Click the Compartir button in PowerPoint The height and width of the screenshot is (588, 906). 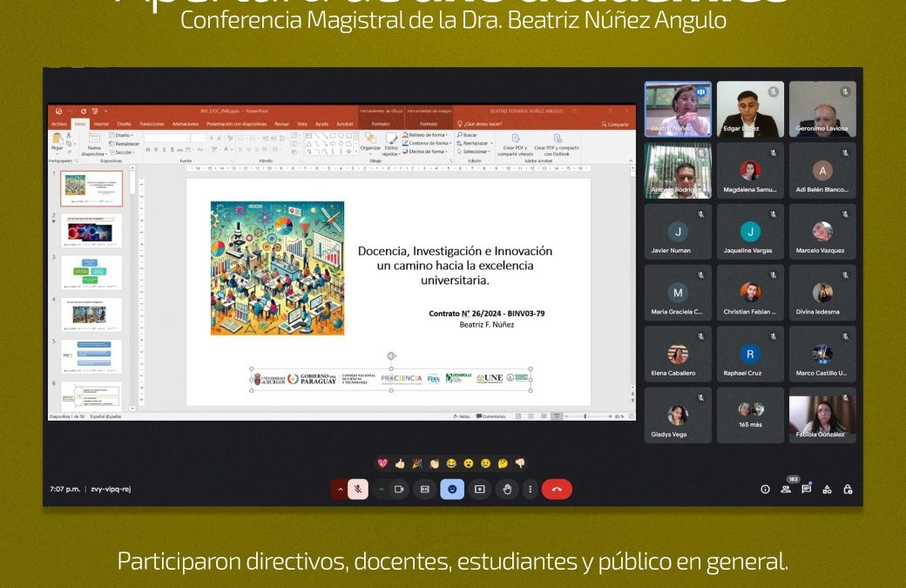pos(616,125)
